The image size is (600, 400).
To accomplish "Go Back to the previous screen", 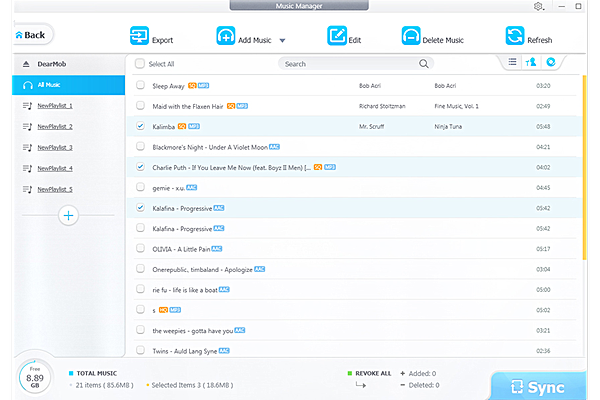I will [32, 35].
